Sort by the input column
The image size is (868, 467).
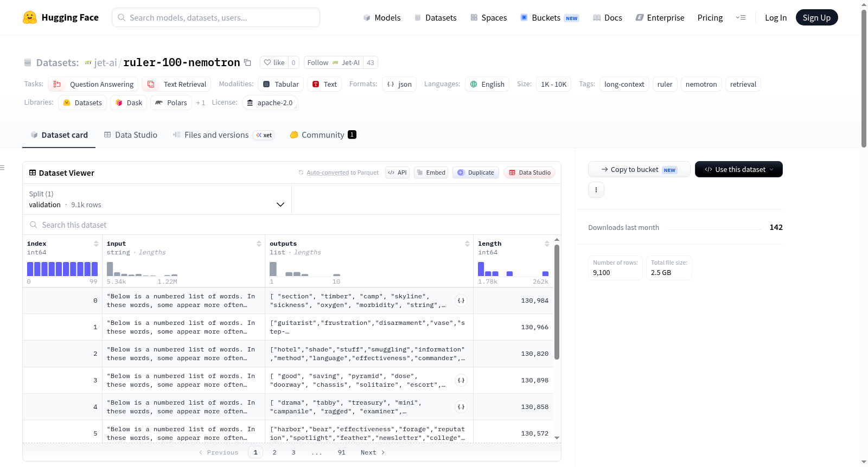click(x=259, y=244)
